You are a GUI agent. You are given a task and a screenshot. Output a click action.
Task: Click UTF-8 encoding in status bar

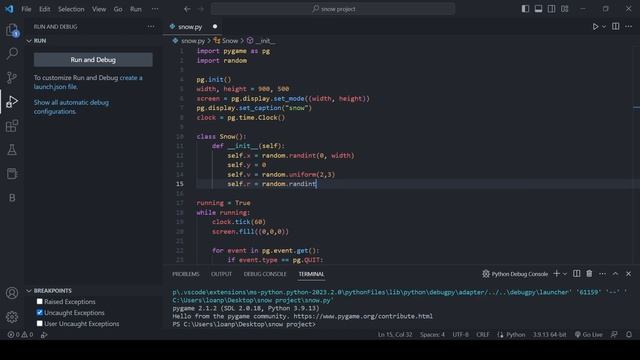(x=460, y=335)
